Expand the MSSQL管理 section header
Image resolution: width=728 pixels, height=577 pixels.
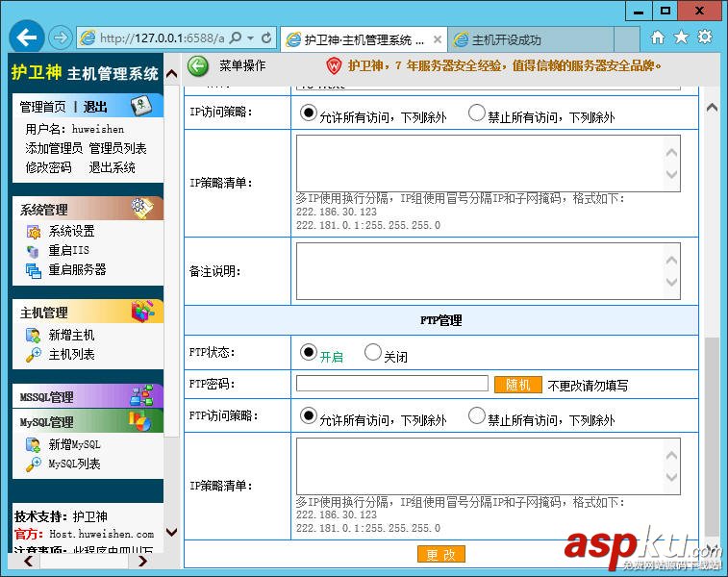tap(88, 396)
